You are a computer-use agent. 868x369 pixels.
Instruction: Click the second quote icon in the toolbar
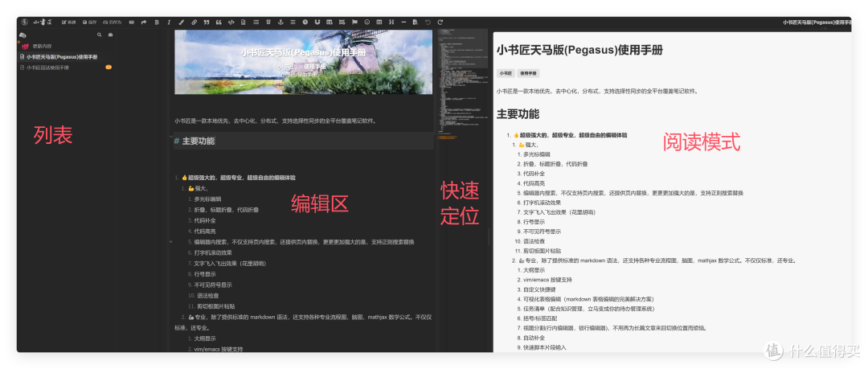point(219,23)
